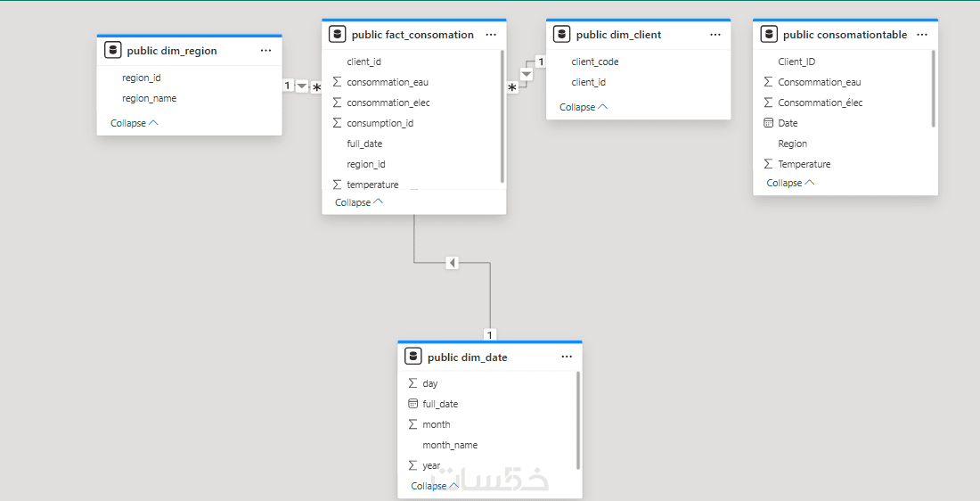Select the region_name field in dim_region

149,98
